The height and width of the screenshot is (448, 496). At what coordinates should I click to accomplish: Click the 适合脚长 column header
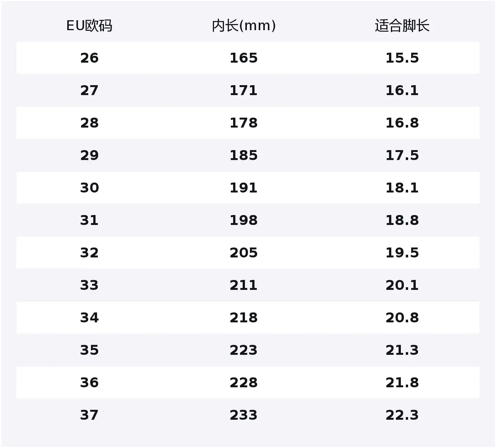(x=402, y=26)
